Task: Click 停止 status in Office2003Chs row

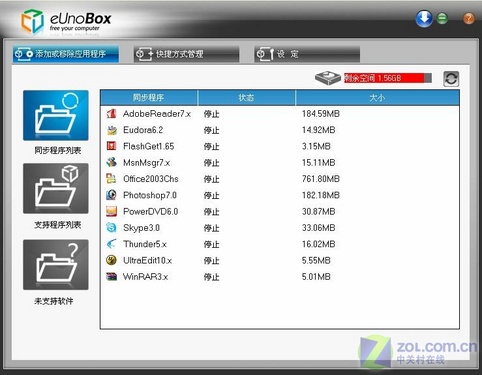Action: point(211,179)
